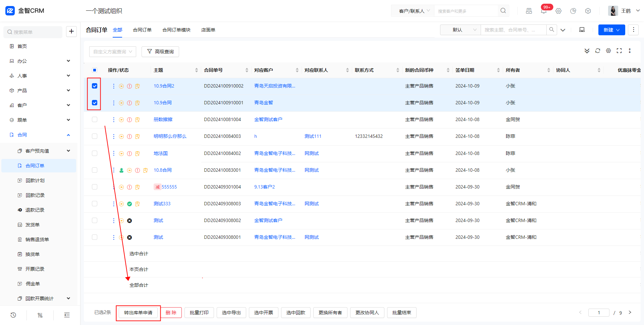Open the notification bell with 99+ badge

(544, 11)
